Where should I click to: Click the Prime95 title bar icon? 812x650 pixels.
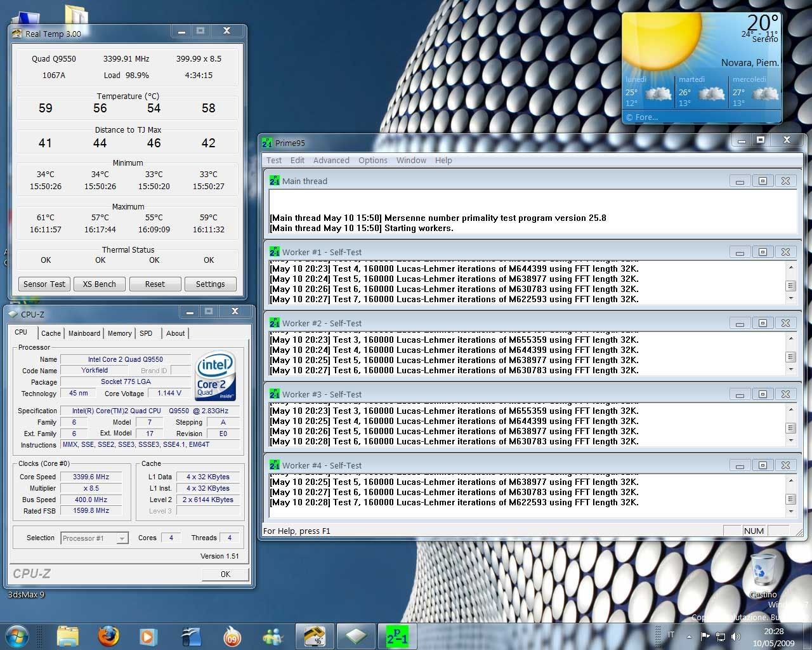268,143
